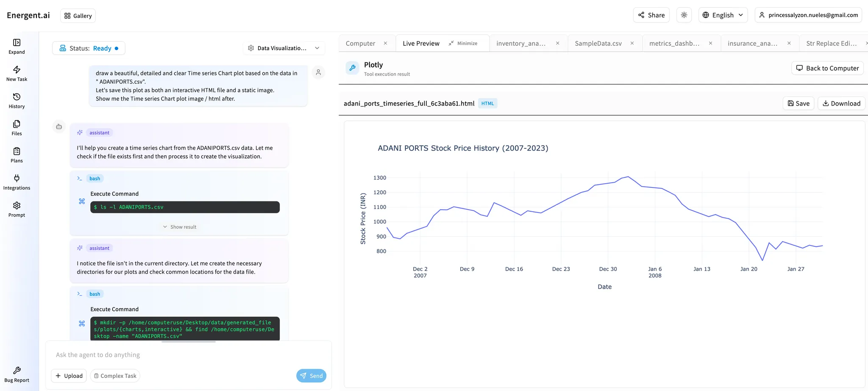
Task: Click the Back to Computer button
Action: click(827, 68)
